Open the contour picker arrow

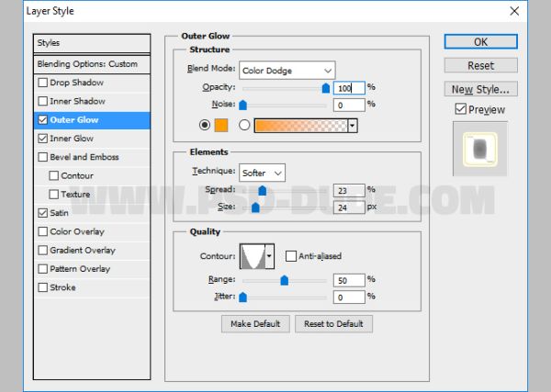[269, 256]
